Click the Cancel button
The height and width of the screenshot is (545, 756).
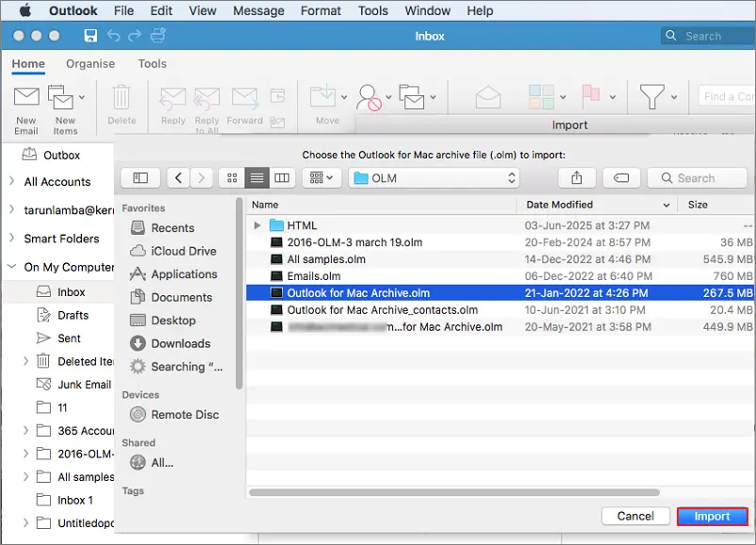pos(635,516)
